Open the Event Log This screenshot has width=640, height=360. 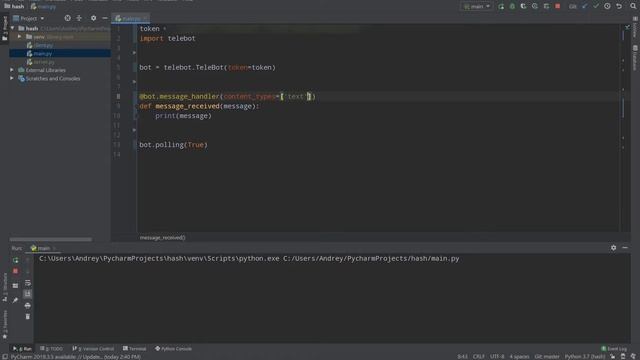click(x=614, y=349)
